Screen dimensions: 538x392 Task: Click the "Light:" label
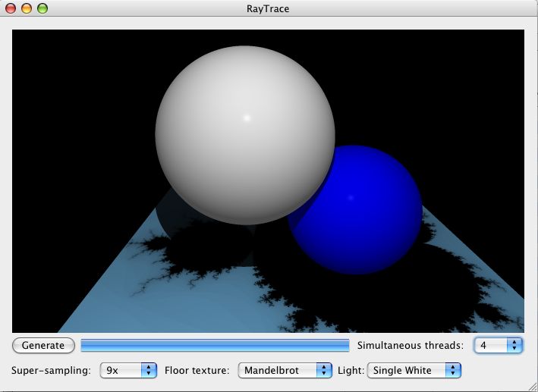tap(351, 371)
